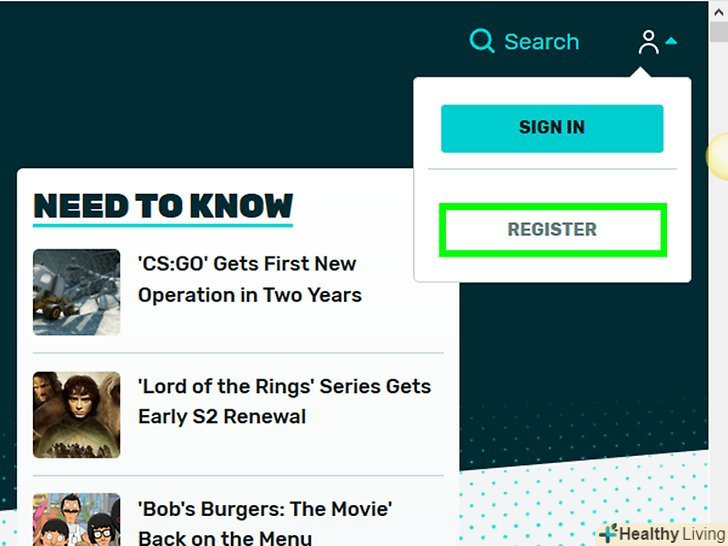Click the Healthy Living badge logo

click(663, 534)
